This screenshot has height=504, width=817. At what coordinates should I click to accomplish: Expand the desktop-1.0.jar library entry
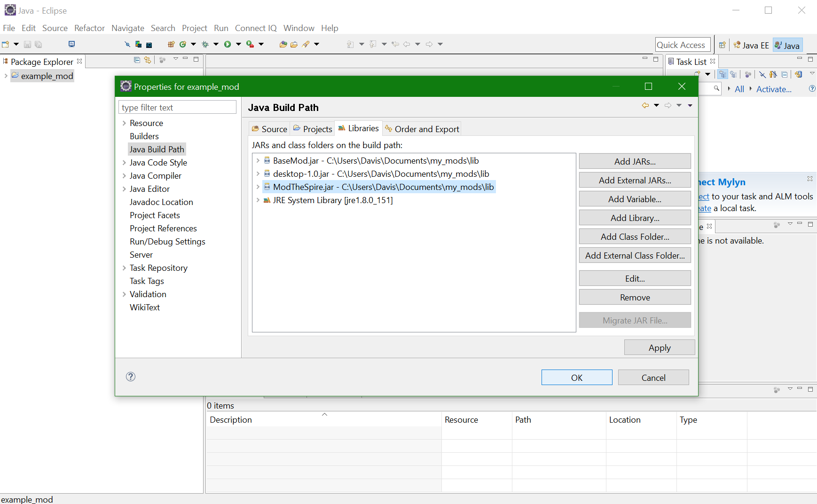pyautogui.click(x=258, y=174)
